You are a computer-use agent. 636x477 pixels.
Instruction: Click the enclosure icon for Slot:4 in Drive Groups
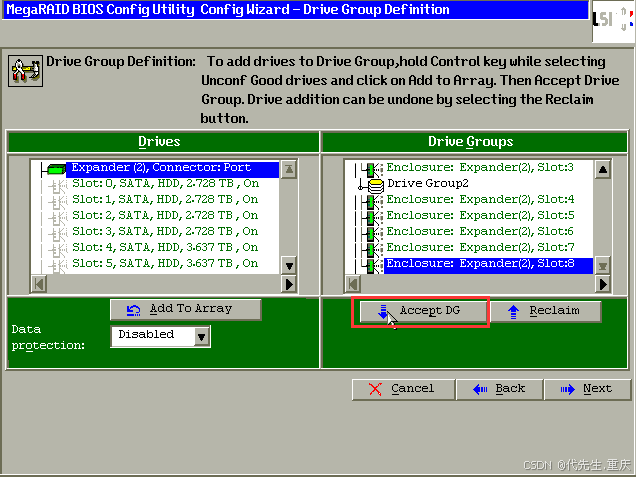pos(372,201)
